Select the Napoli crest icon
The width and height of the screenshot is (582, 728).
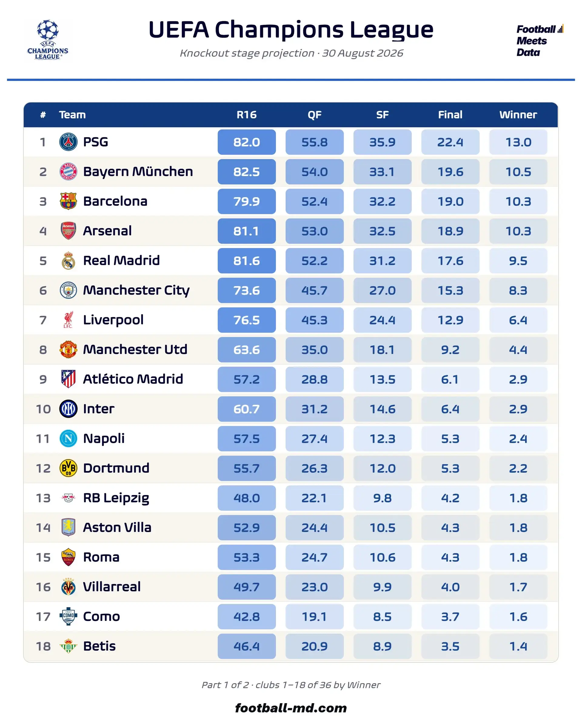68,439
